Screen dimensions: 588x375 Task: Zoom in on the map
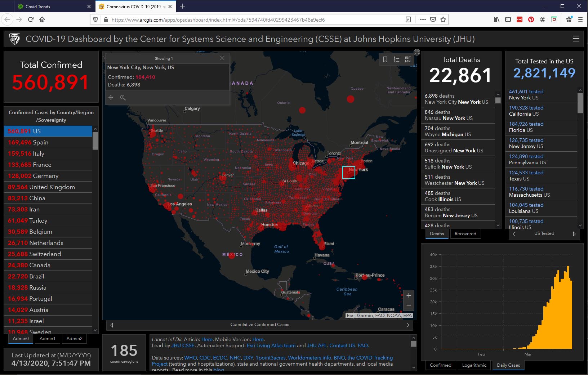[409, 295]
